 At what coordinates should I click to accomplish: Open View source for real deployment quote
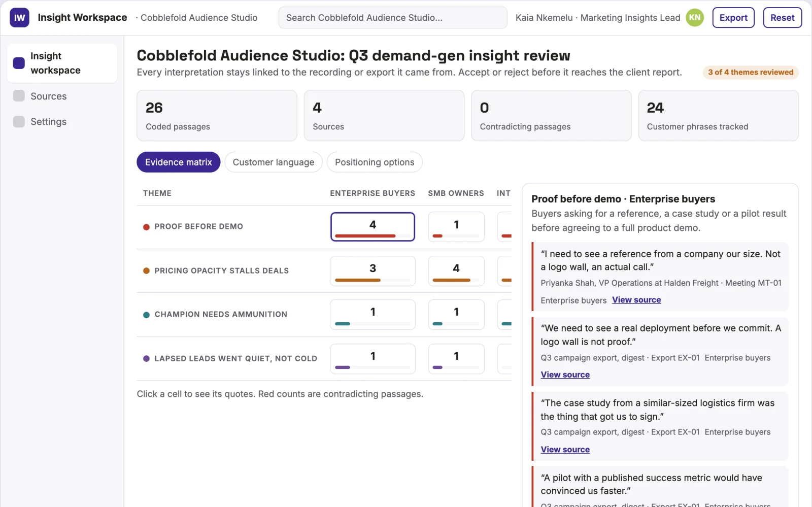[565, 375]
